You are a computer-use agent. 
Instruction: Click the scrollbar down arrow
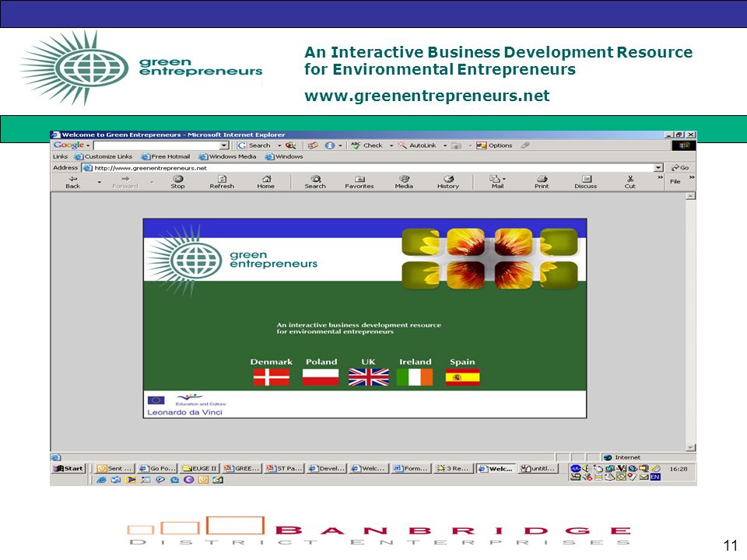click(691, 448)
